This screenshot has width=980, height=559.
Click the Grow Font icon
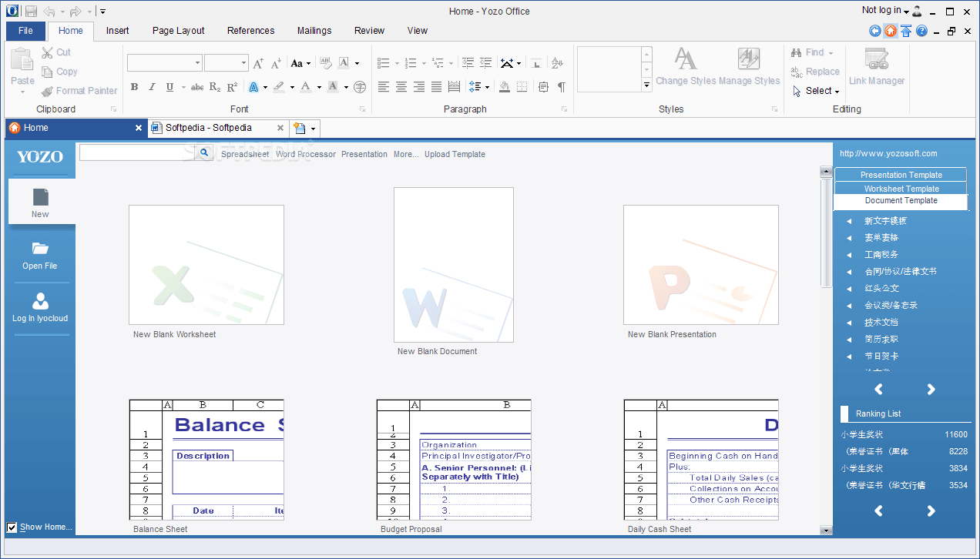point(259,63)
